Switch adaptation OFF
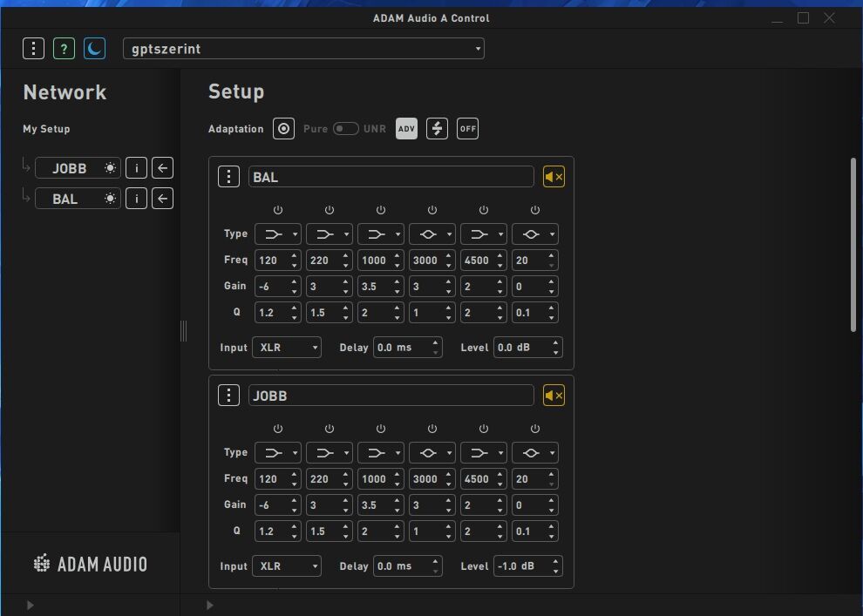The image size is (863, 616). point(467,129)
